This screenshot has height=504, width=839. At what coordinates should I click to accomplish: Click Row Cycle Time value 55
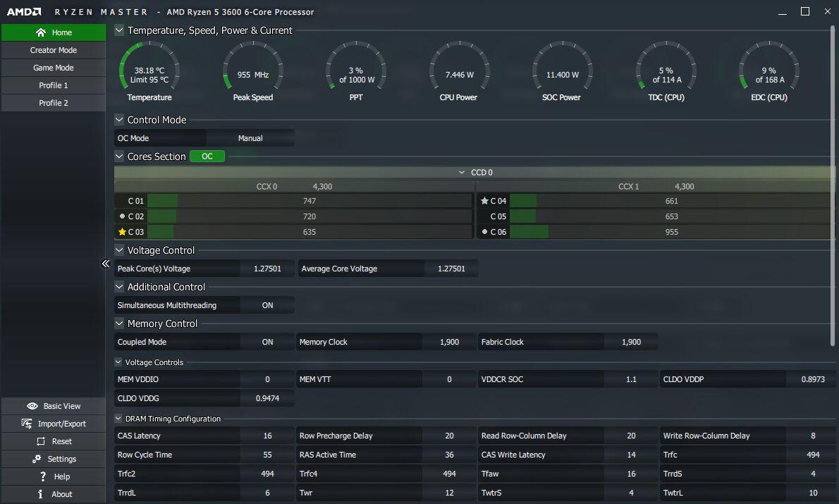pyautogui.click(x=267, y=454)
